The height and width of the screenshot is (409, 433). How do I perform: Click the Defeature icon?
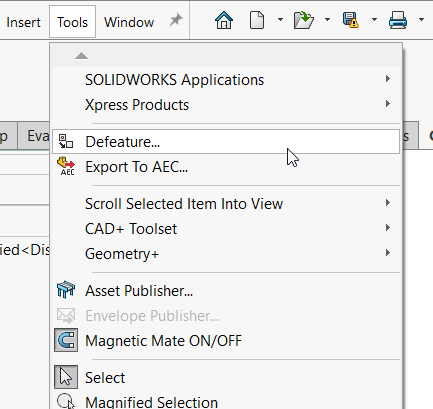[x=66, y=141]
